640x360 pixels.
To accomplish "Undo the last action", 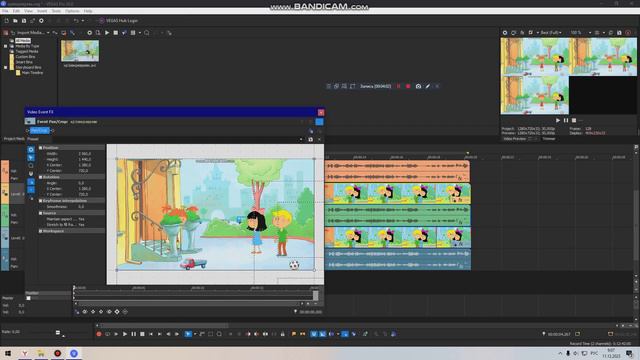I will (x=76, y=20).
